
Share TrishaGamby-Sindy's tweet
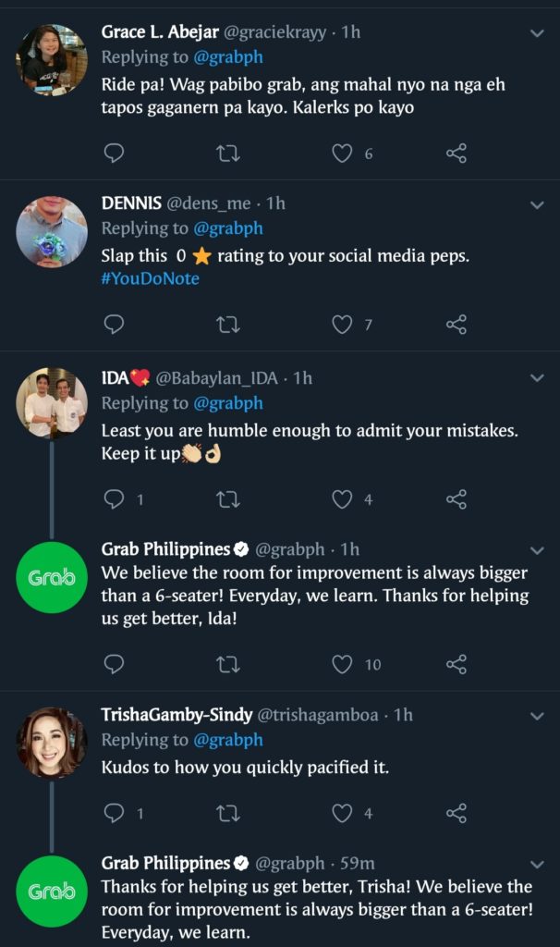tap(457, 813)
